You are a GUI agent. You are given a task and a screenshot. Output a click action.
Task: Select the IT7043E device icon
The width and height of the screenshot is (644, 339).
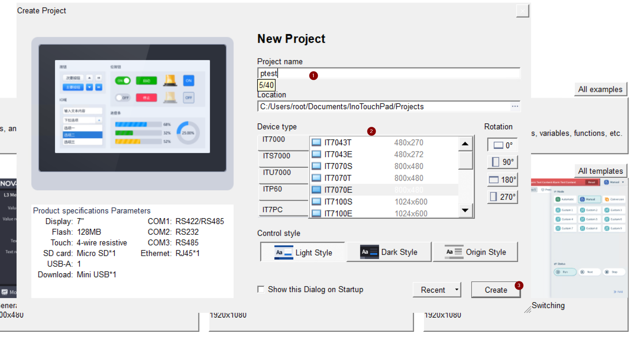pyautogui.click(x=316, y=155)
